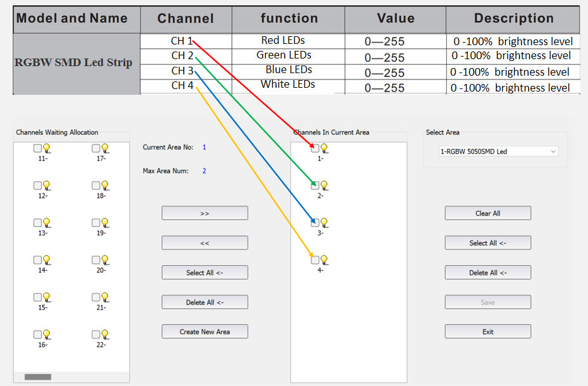The height and width of the screenshot is (386, 588).
Task: Click the 'Red LEDs' table cell
Action: (x=289, y=41)
